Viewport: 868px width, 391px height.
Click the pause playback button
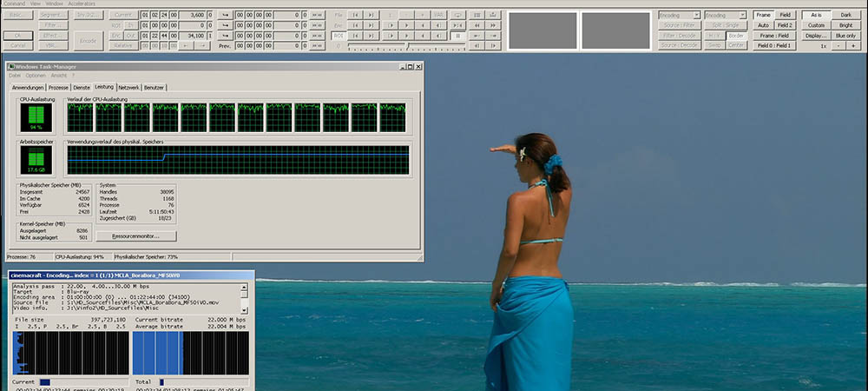point(458,36)
